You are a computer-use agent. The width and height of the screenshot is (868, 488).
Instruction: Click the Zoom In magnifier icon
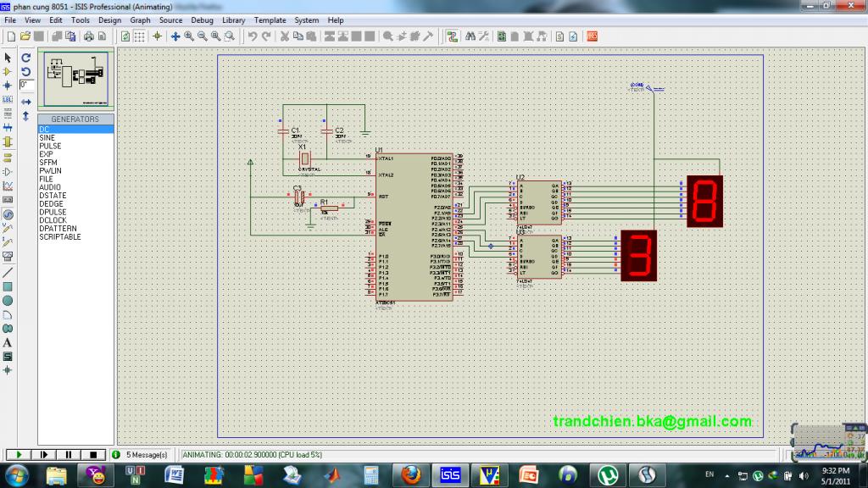pyautogui.click(x=189, y=36)
